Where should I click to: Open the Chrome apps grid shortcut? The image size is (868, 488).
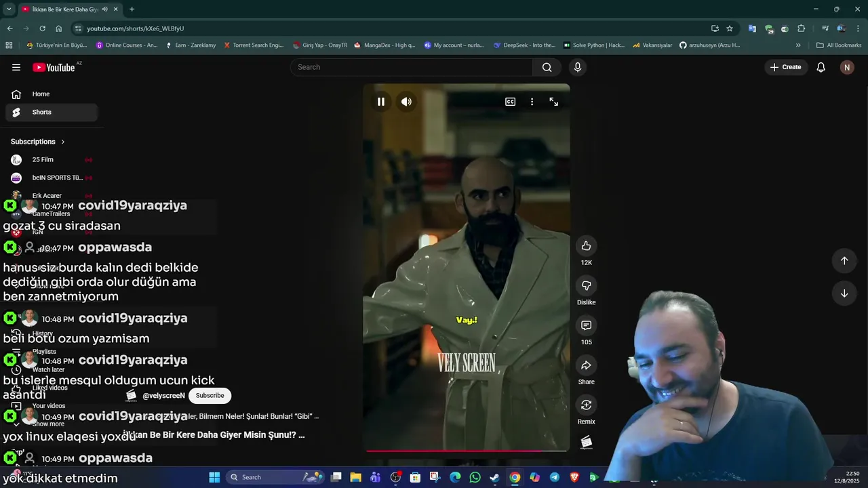(x=9, y=45)
